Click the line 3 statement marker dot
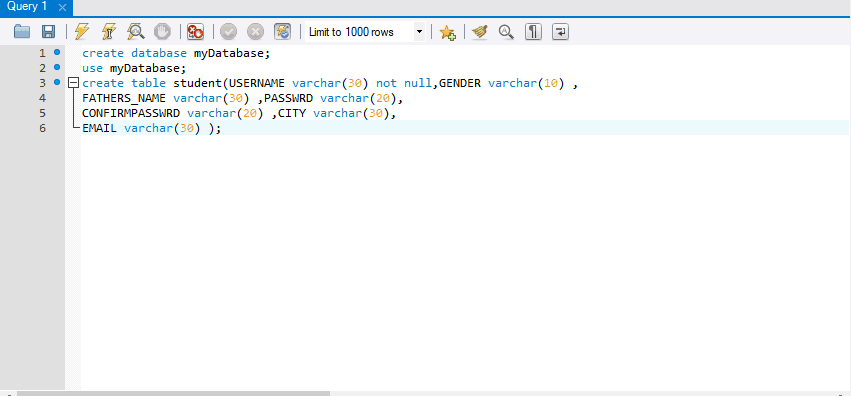Image resolution: width=851 pixels, height=396 pixels. click(57, 82)
